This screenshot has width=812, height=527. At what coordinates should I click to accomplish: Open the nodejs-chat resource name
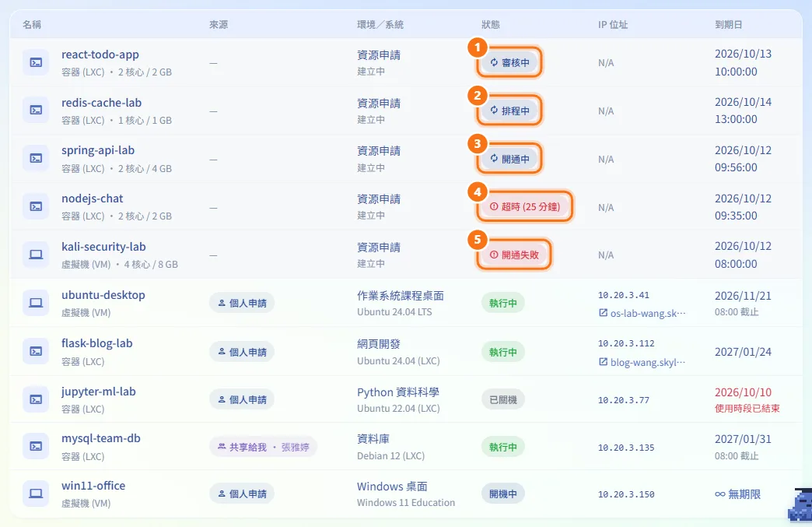pos(93,199)
